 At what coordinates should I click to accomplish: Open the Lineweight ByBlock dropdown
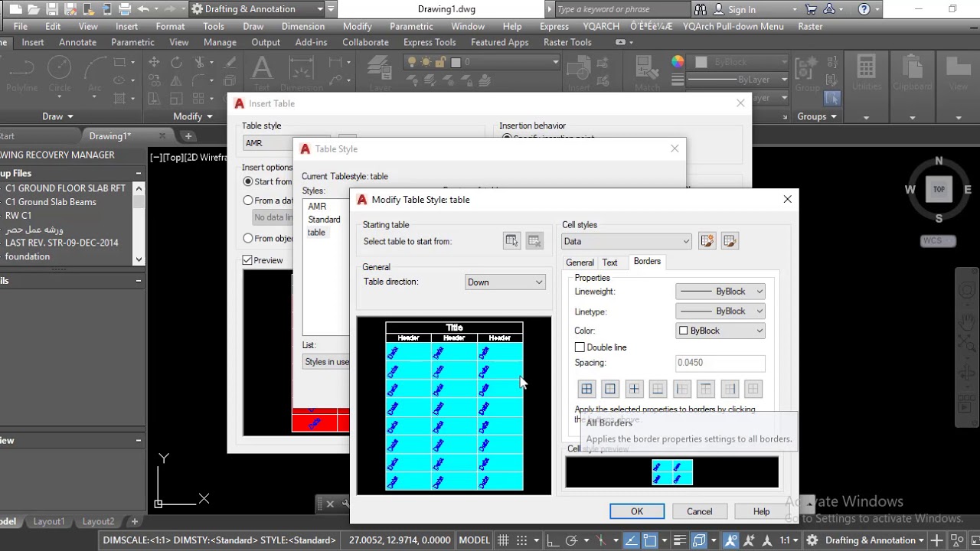tap(720, 292)
